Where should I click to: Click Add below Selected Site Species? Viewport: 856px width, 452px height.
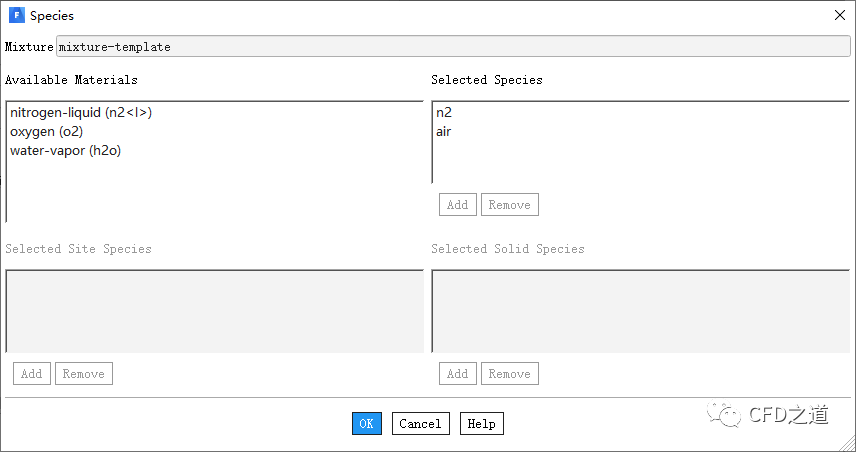[x=32, y=374]
